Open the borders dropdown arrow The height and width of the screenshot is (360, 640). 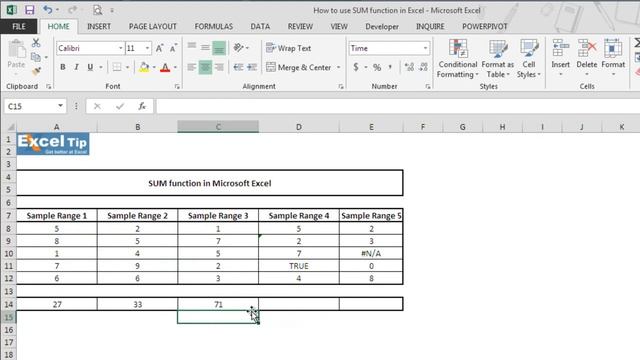click(127, 67)
